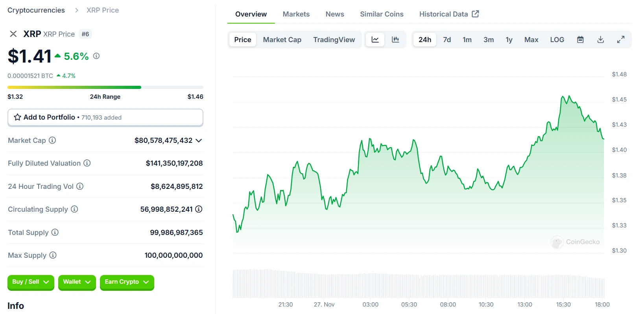644x314 pixels.
Task: Go to Cryptocurrencies breadcrumb link
Action: coord(36,10)
